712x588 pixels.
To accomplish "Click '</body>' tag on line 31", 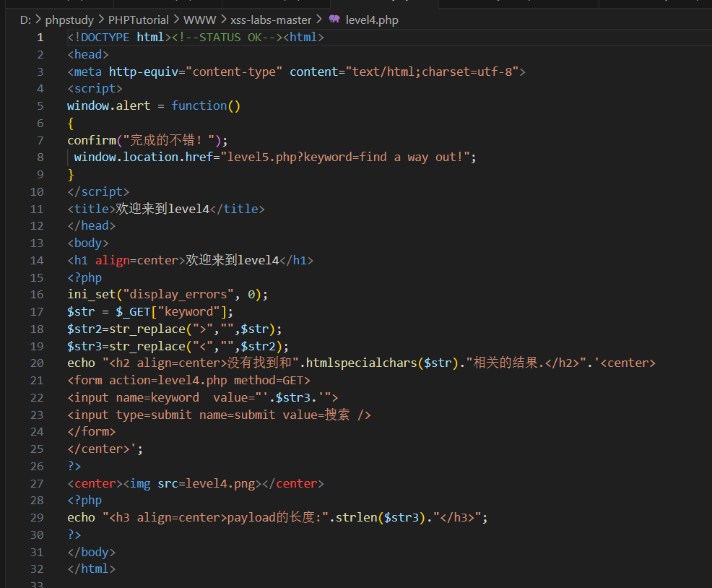I will [91, 552].
